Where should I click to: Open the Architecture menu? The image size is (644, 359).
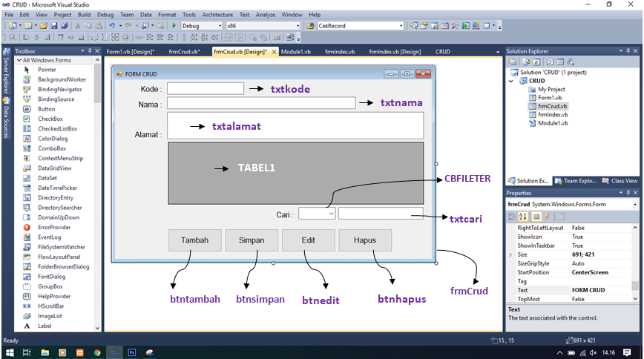click(217, 14)
